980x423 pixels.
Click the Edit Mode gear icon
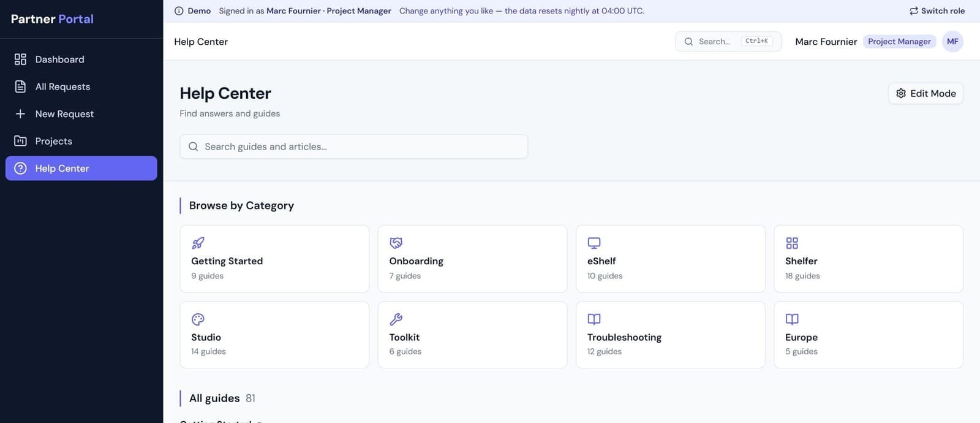point(901,93)
